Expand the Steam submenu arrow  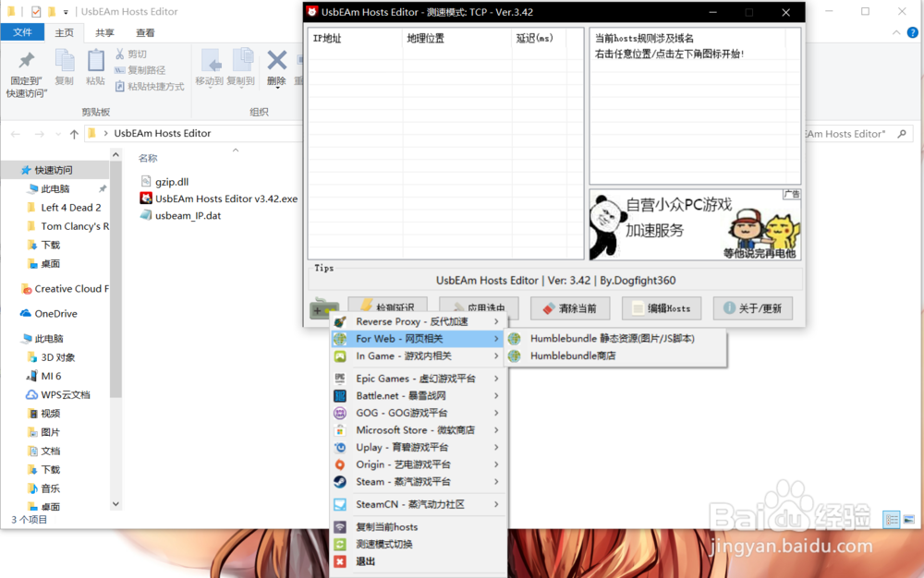click(496, 481)
